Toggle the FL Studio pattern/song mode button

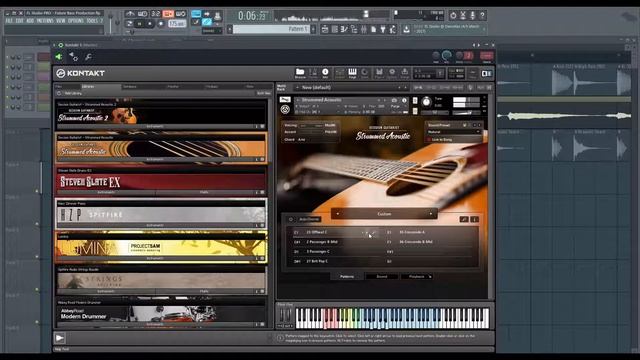point(130,24)
